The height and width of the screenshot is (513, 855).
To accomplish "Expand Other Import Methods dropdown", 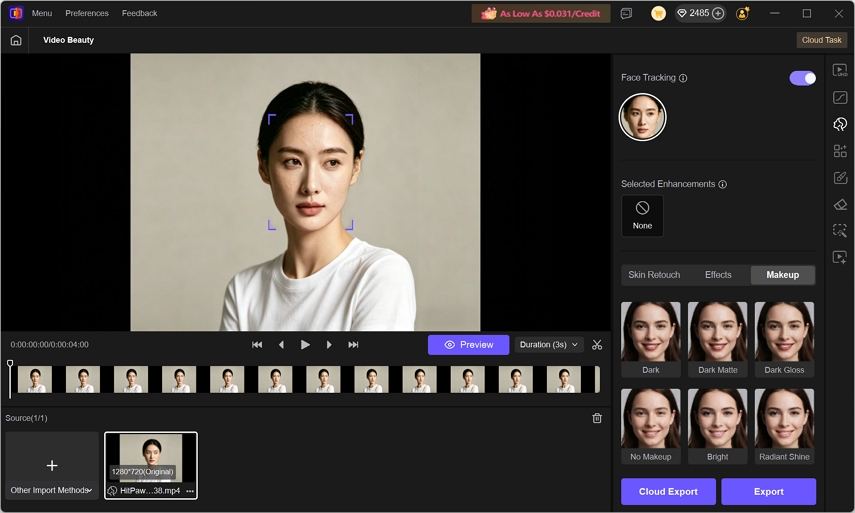I will pyautogui.click(x=52, y=490).
